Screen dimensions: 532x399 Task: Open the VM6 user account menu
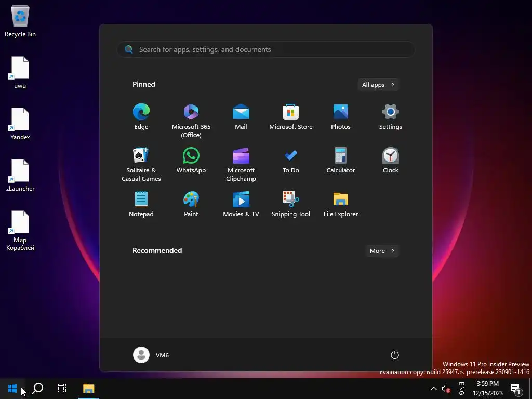(151, 355)
